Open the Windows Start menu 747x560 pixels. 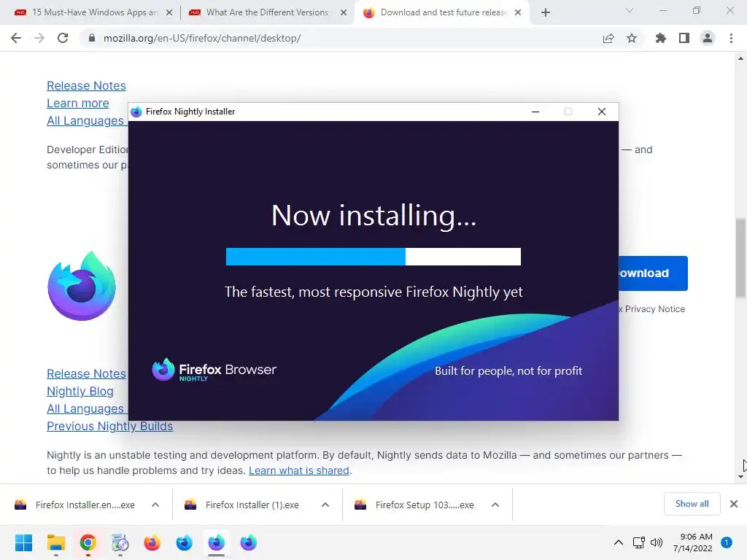(x=23, y=542)
